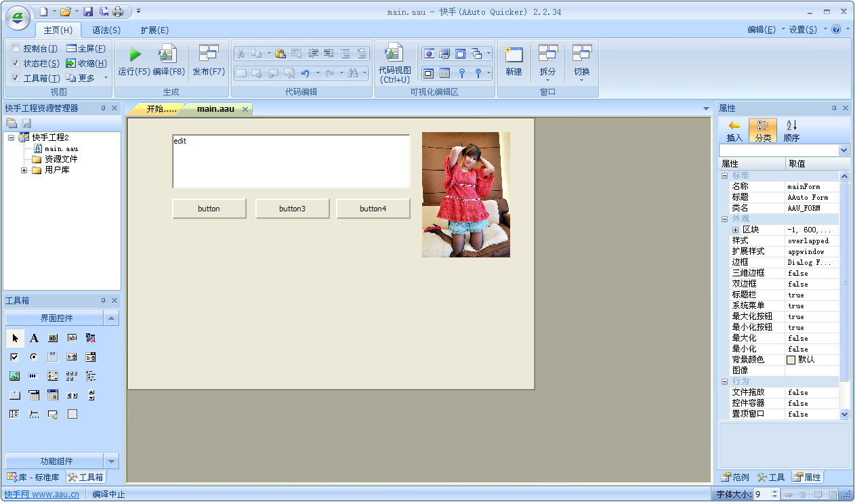This screenshot has height=504, width=855.
Task: Collapse the 快手工程2 project node
Action: tap(11, 138)
